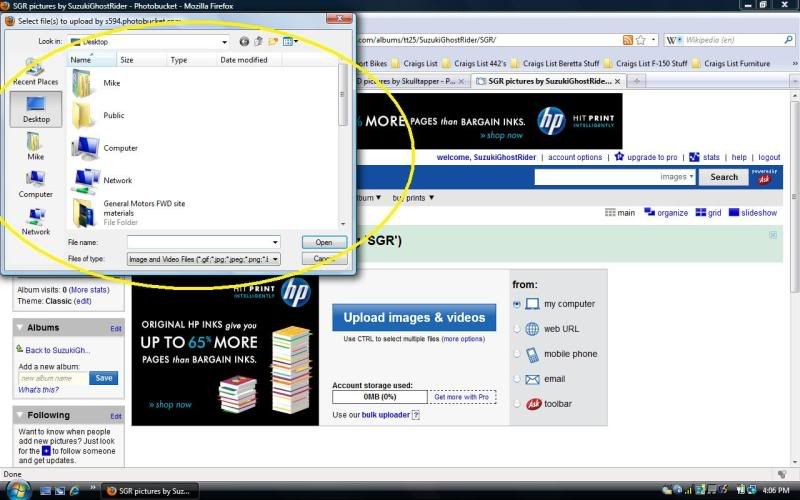Click the question mark beside bulk uploader
The image size is (800, 500).
[x=416, y=415]
